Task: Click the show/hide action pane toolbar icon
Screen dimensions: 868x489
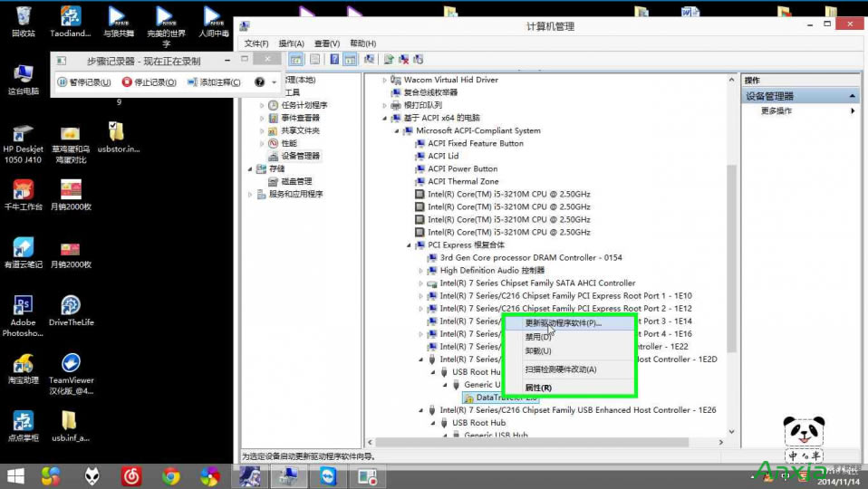Action: (x=350, y=60)
